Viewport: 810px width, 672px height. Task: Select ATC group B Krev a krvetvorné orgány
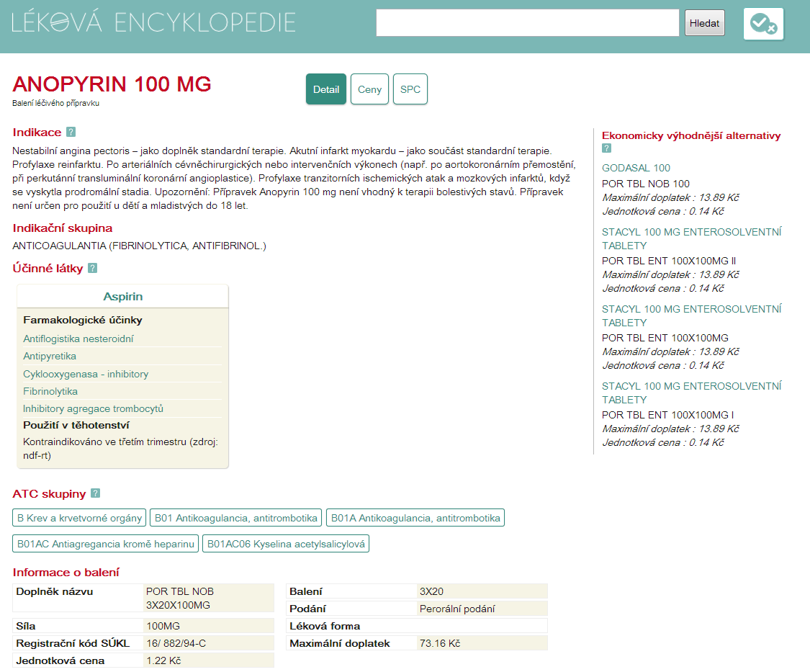click(x=79, y=518)
